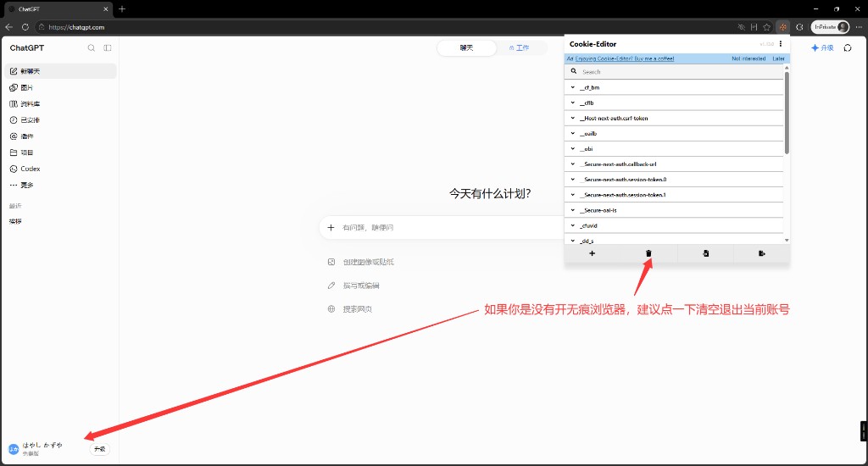Image resolution: width=868 pixels, height=466 pixels.
Task: Expand the __obi cookie row
Action: pyautogui.click(x=674, y=149)
